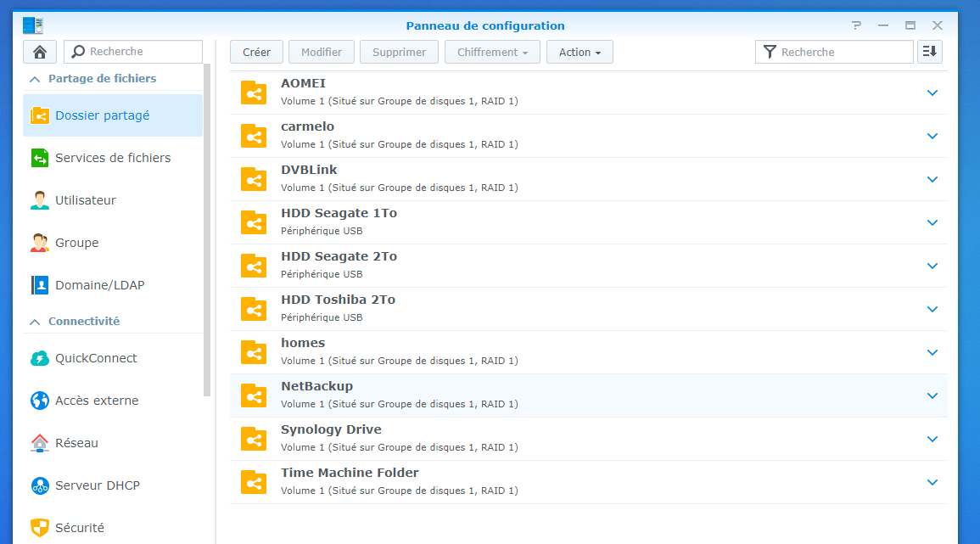Maximize the Panneau de configuration window
The width and height of the screenshot is (980, 544).
click(x=910, y=25)
